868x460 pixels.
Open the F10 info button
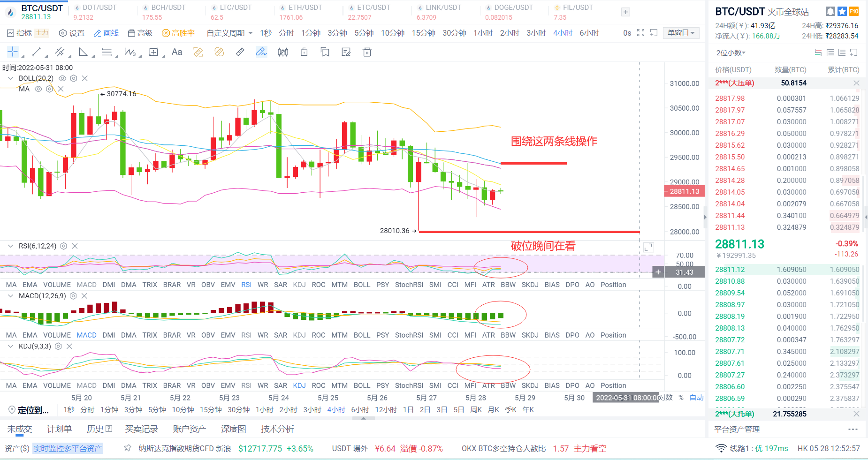(x=854, y=11)
